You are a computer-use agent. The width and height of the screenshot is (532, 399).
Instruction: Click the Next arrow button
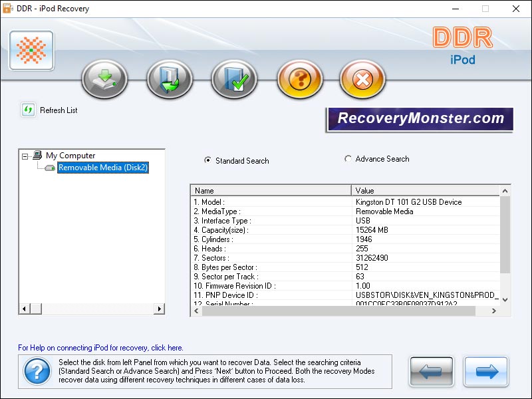point(486,372)
